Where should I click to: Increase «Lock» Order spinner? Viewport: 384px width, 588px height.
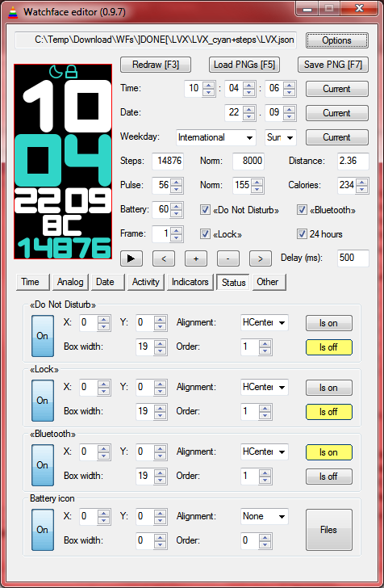coord(265,408)
